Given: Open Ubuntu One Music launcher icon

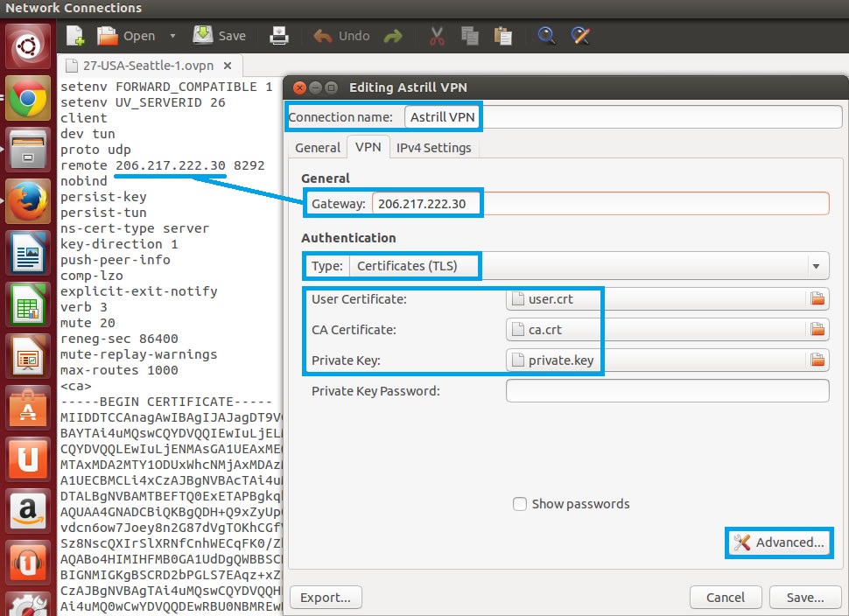Looking at the screenshot, I should tap(28, 563).
